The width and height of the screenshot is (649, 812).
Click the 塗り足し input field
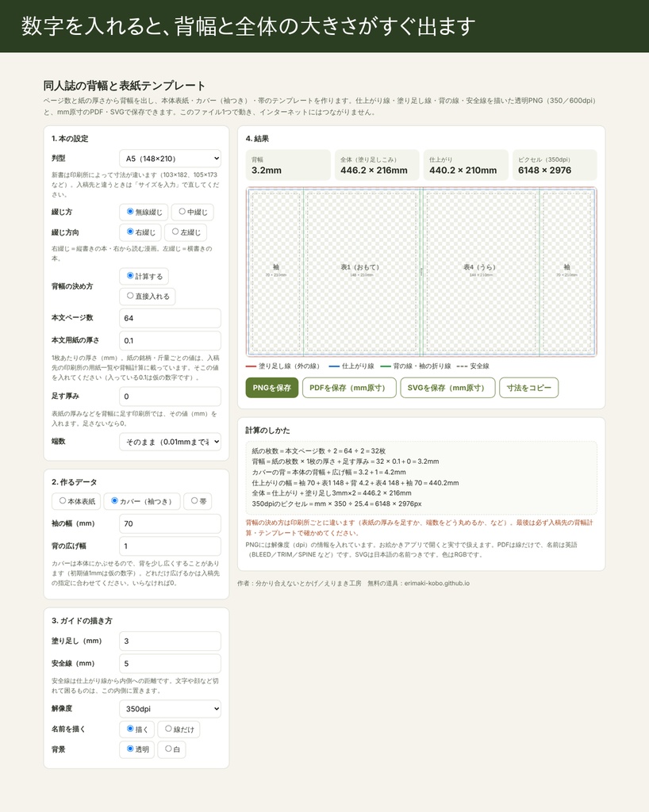click(170, 641)
